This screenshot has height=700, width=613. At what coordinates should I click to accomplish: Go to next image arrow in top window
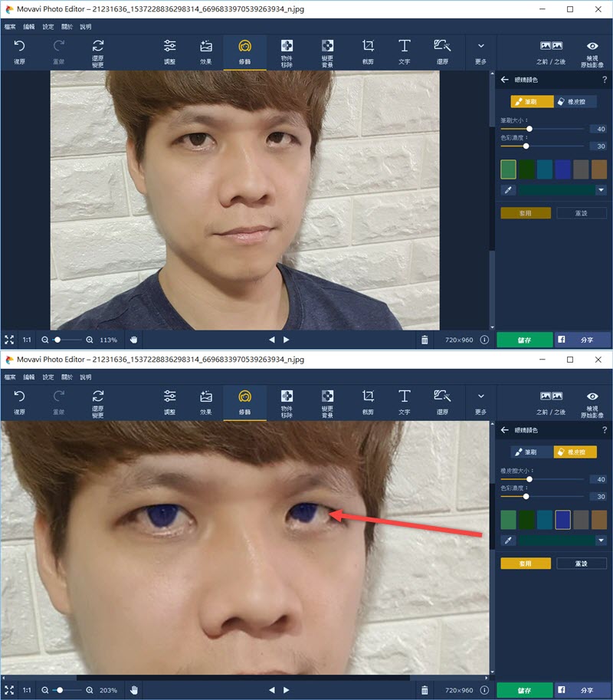pyautogui.click(x=287, y=340)
